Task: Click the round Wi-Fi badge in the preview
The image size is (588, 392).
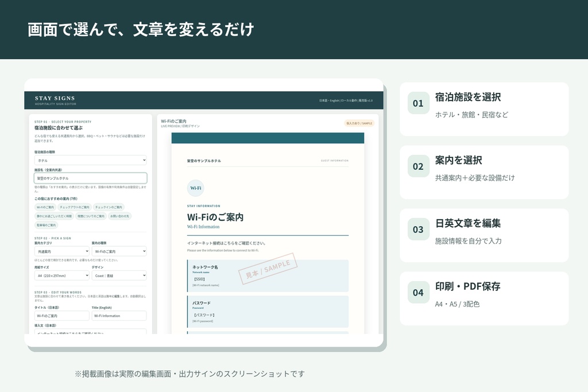Action: [195, 188]
